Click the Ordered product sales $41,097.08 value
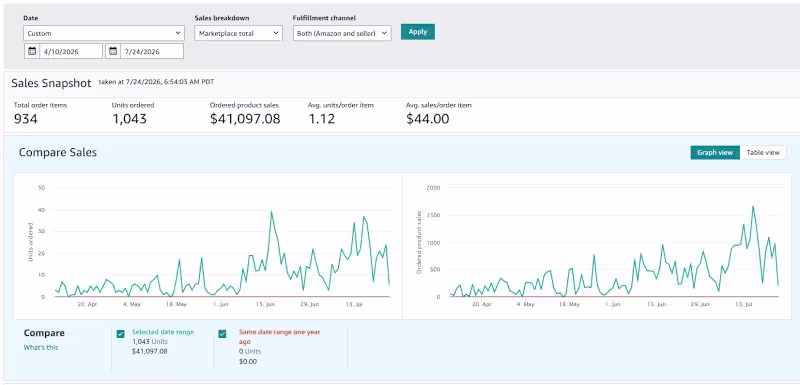Screen dimensions: 800x385 245,119
